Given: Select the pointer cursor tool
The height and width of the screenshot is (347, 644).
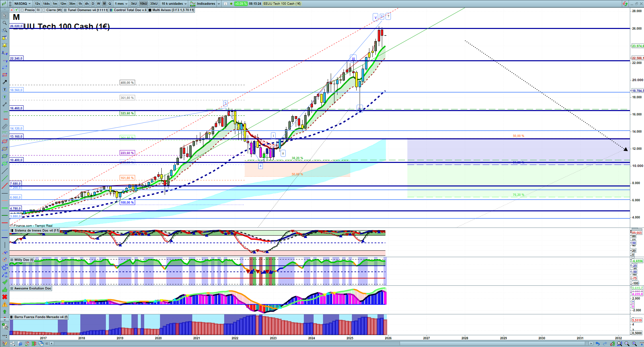Looking at the screenshot, I should 4,15.
